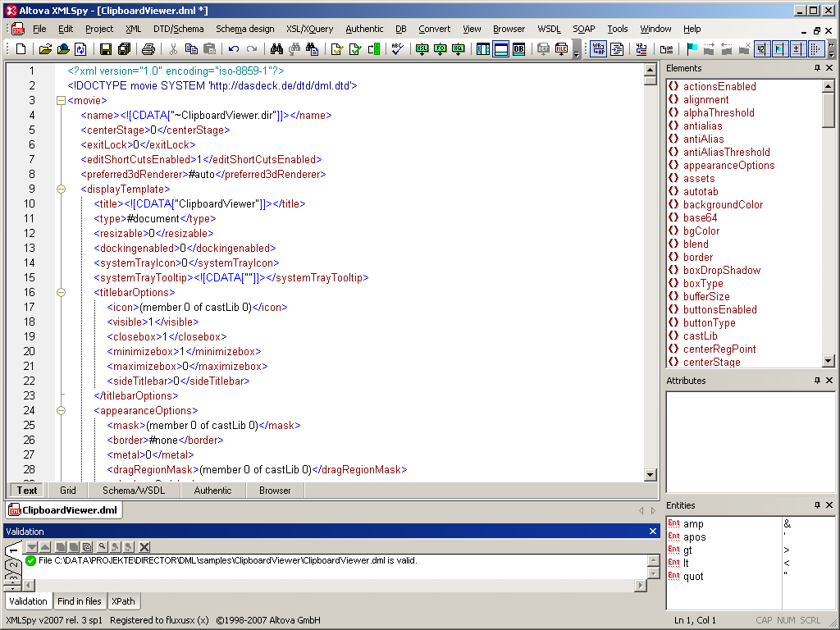
Task: Open the Find in files tab
Action: (80, 601)
